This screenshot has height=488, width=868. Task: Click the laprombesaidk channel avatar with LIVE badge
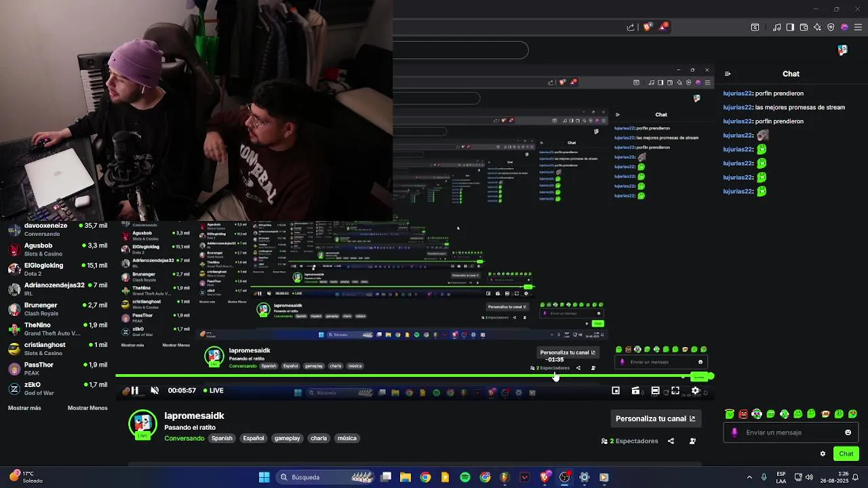point(142,425)
